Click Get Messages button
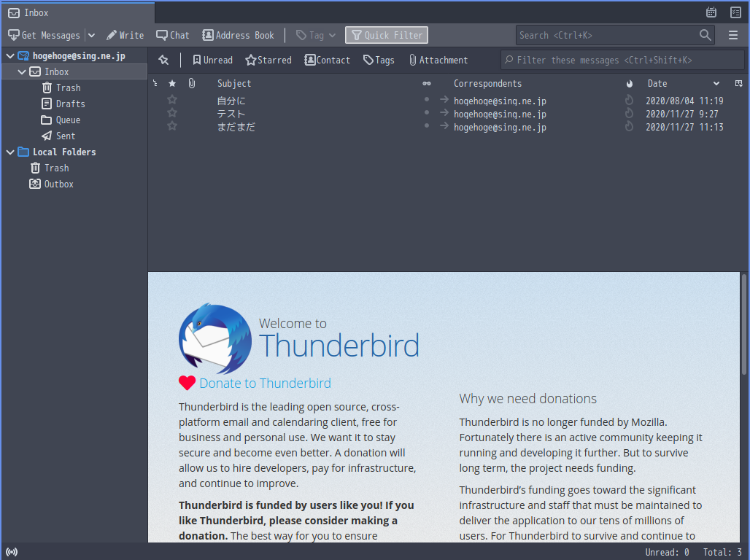The width and height of the screenshot is (750, 560). point(44,36)
